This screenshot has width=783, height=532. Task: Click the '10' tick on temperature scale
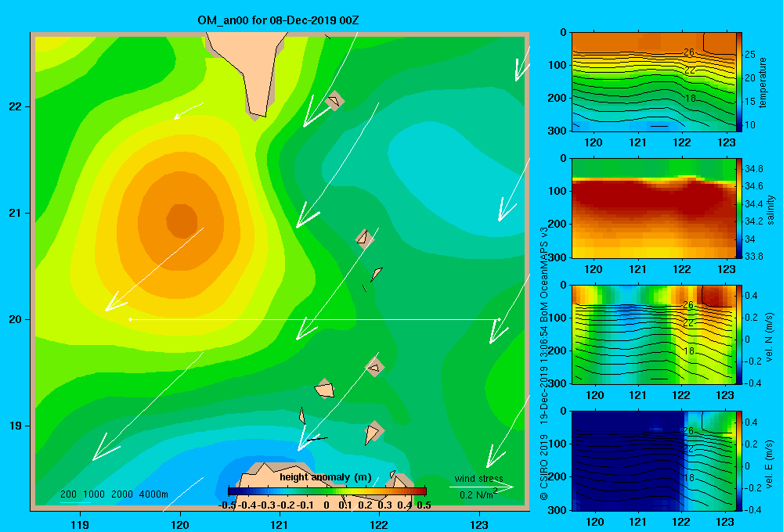coord(750,125)
